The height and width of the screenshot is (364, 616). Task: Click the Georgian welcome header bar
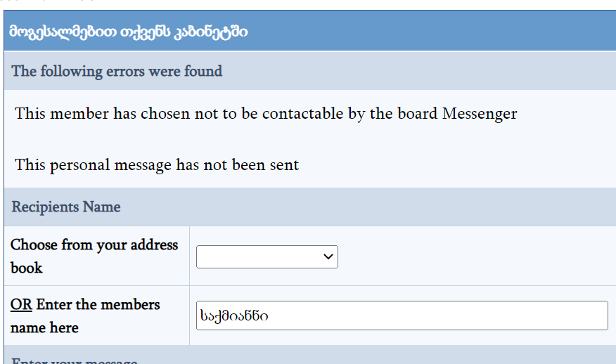309,32
